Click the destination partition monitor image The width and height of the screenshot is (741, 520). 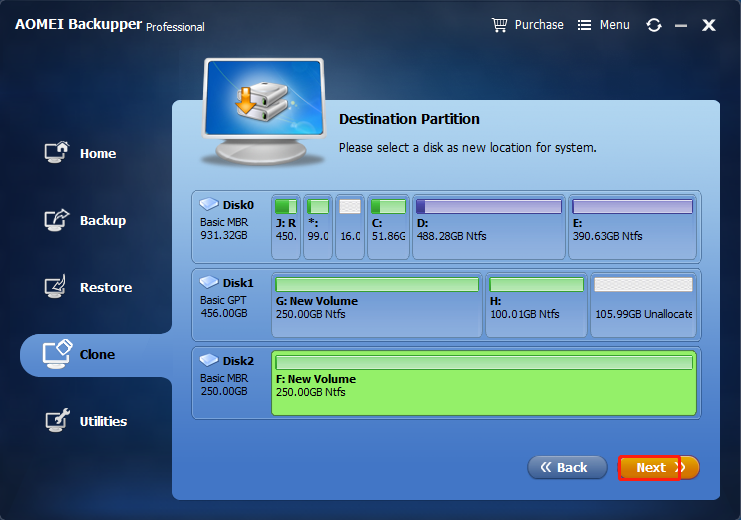click(x=264, y=111)
